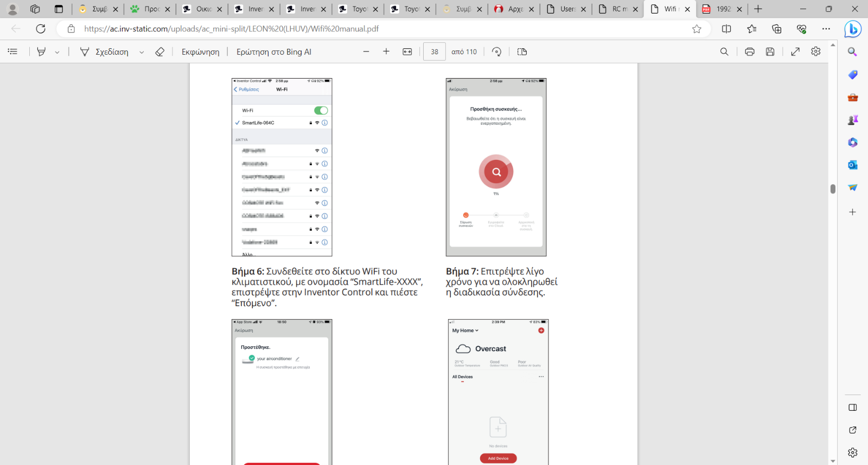Screen dimensions: 868x465
Task: Open the user profile avatar
Action: pyautogui.click(x=13, y=9)
